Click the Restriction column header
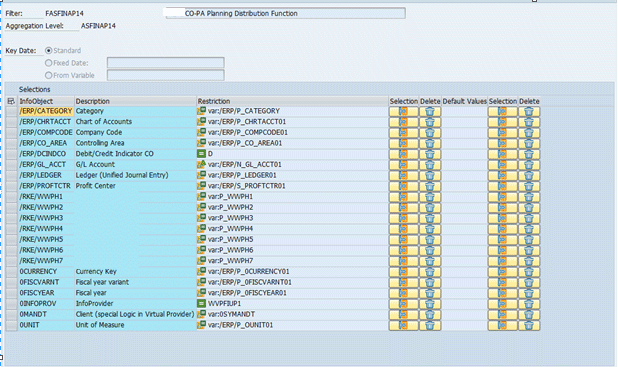618x367 pixels. pyautogui.click(x=292, y=101)
